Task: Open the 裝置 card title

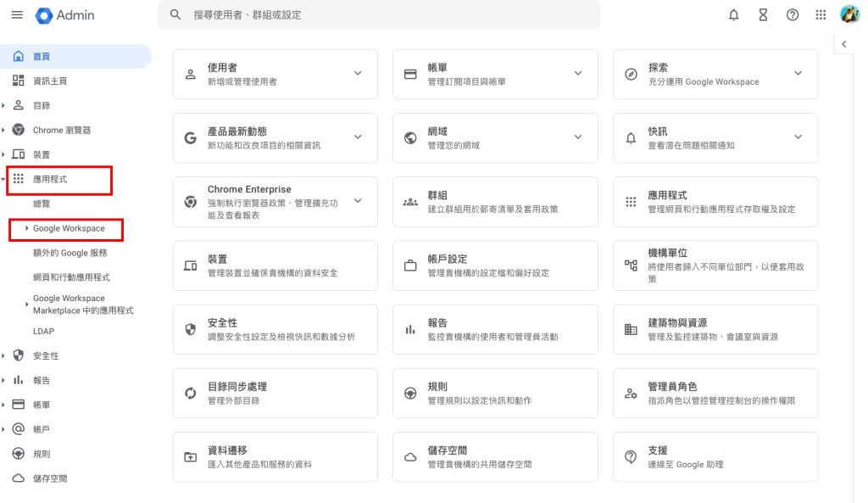Action: tap(217, 260)
